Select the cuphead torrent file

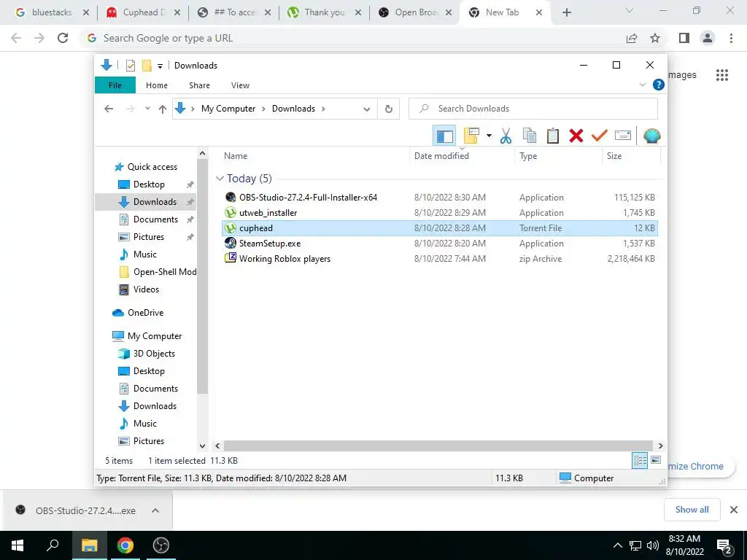click(x=440, y=228)
